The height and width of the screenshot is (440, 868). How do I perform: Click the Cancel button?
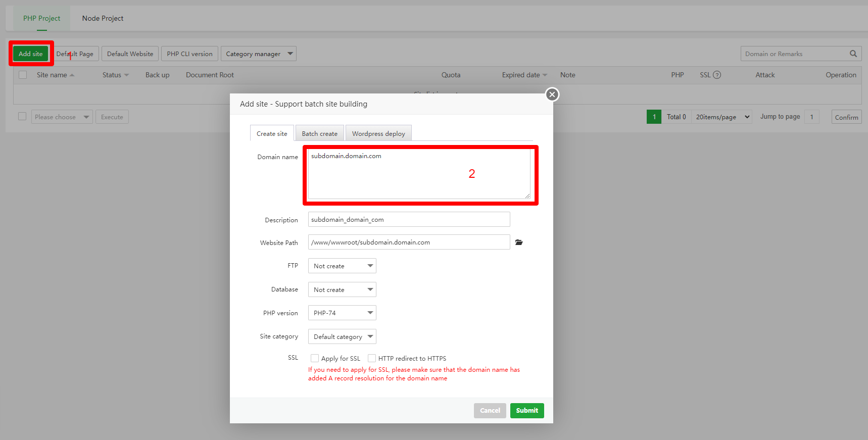[x=490, y=410]
